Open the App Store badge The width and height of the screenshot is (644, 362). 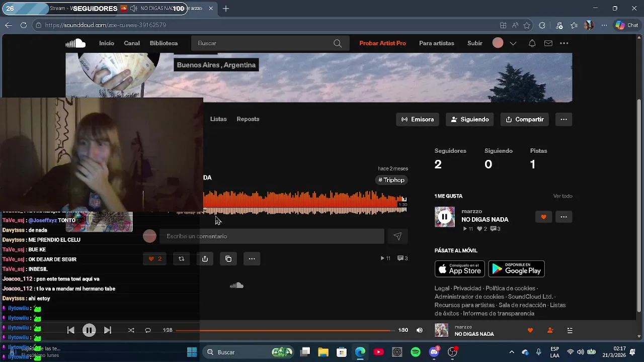(x=459, y=269)
